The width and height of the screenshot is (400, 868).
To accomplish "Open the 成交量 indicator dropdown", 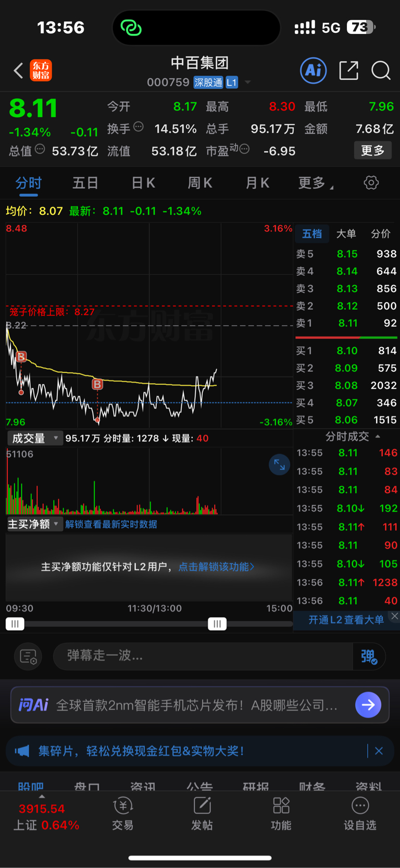I will [35, 438].
